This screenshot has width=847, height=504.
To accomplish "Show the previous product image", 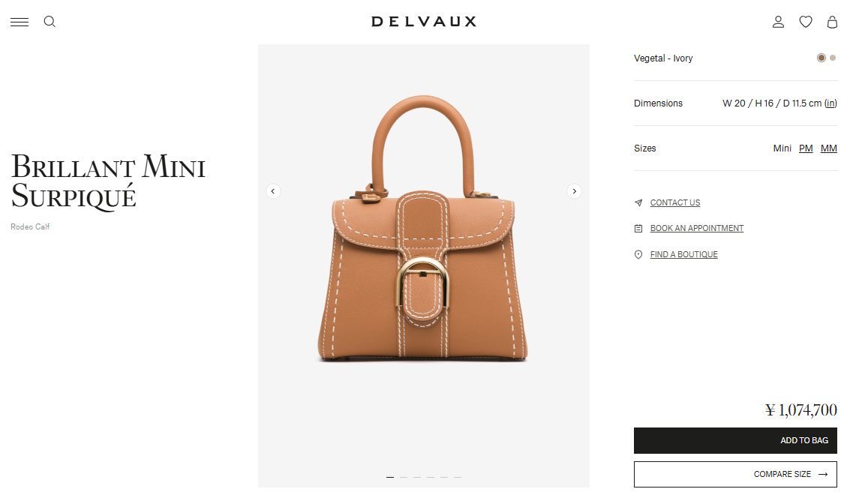I will click(x=273, y=191).
